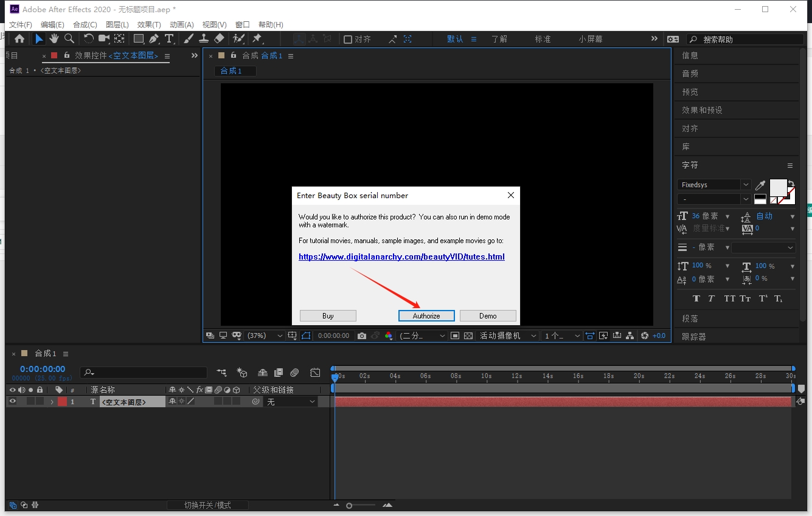Open the 活动摄像机 camera view dropdown
The width and height of the screenshot is (812, 516).
tap(508, 335)
